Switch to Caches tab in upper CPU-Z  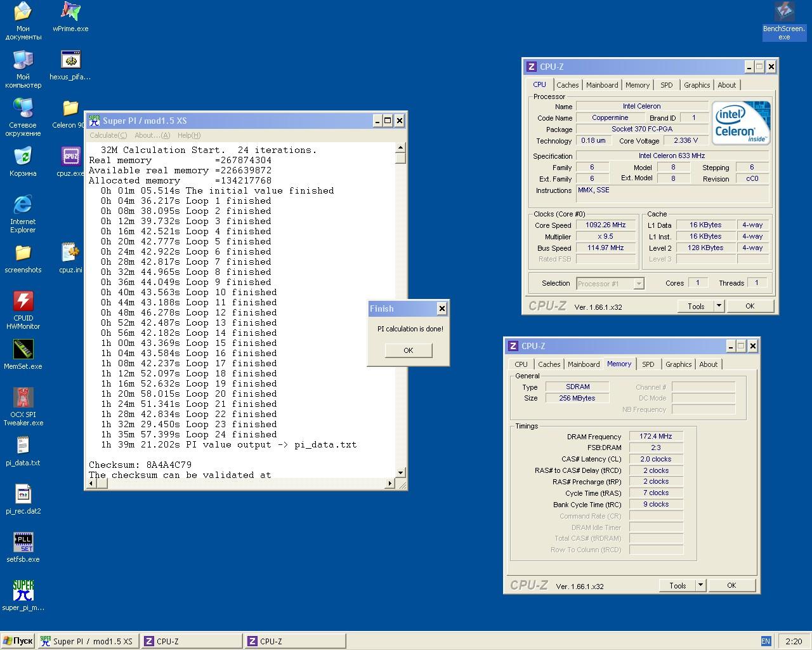[568, 85]
